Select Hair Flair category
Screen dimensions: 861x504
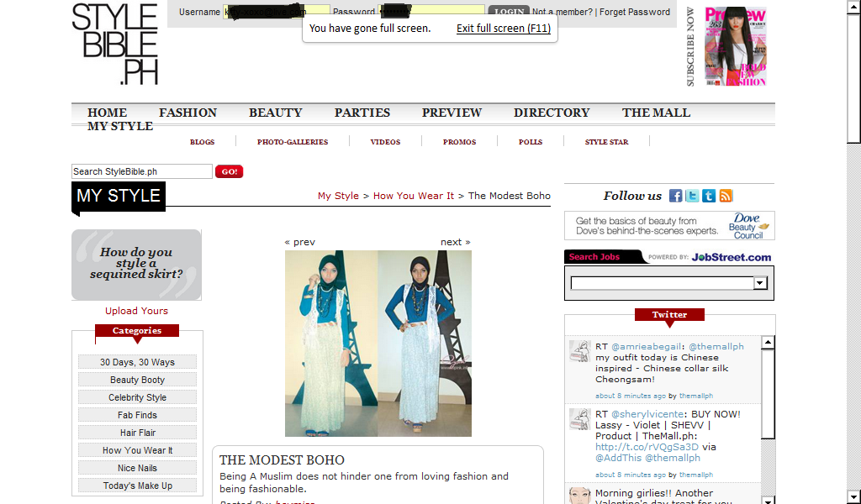pyautogui.click(x=137, y=432)
